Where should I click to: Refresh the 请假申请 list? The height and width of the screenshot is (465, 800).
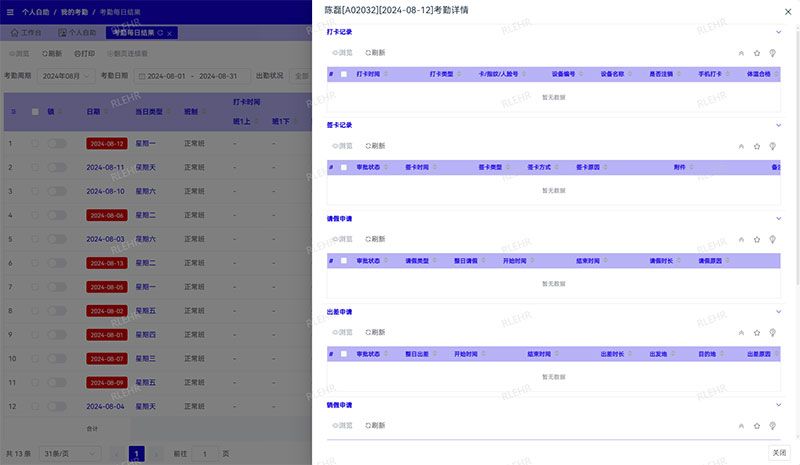point(375,239)
